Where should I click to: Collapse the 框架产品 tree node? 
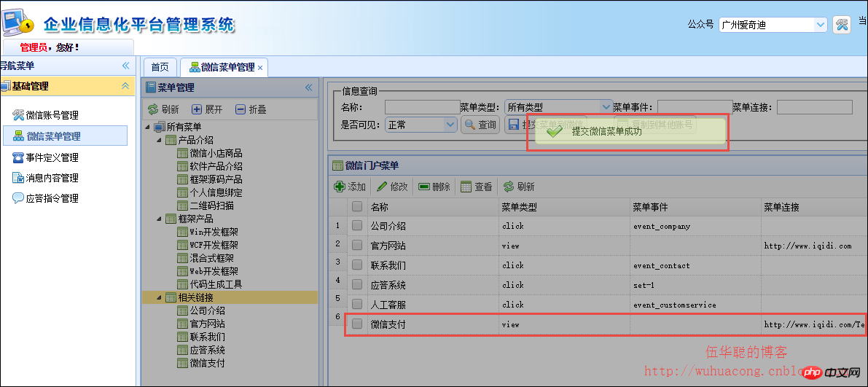tap(159, 219)
